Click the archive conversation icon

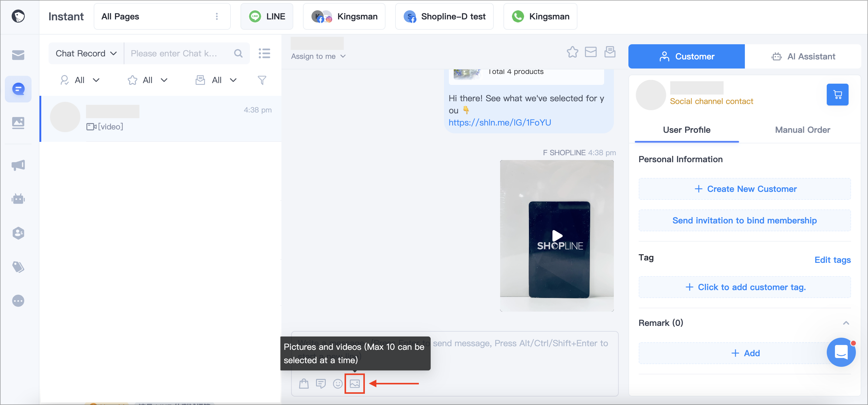pos(610,52)
